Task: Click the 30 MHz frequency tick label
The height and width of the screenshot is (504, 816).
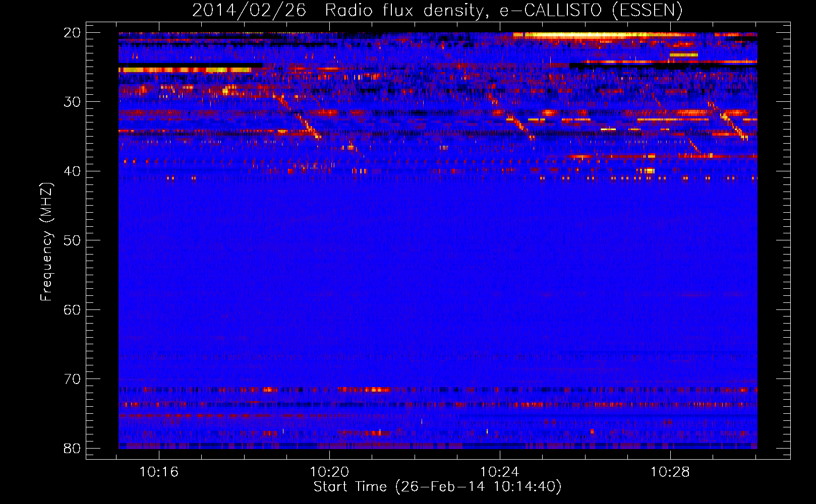Action: click(72, 102)
